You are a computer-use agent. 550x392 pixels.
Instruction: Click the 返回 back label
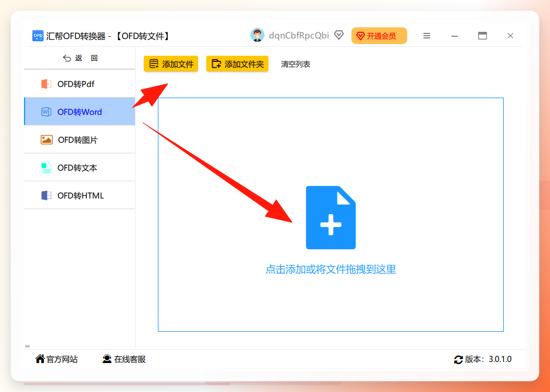pyautogui.click(x=86, y=58)
